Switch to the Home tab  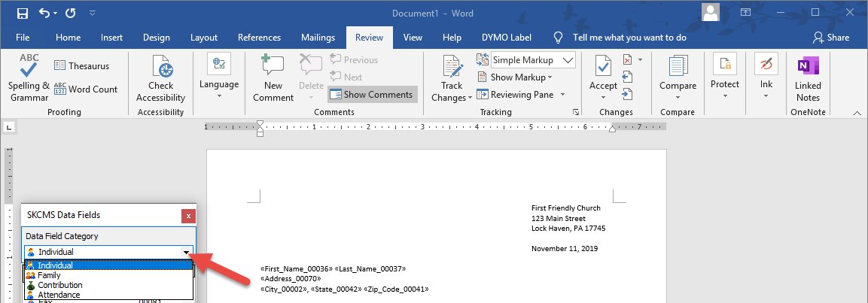click(68, 38)
